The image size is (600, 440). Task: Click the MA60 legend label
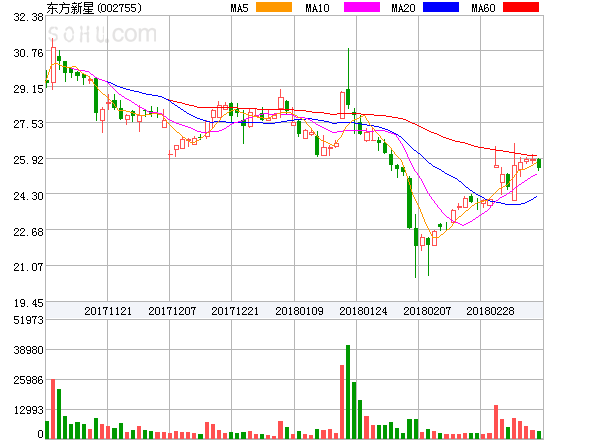[x=483, y=8]
